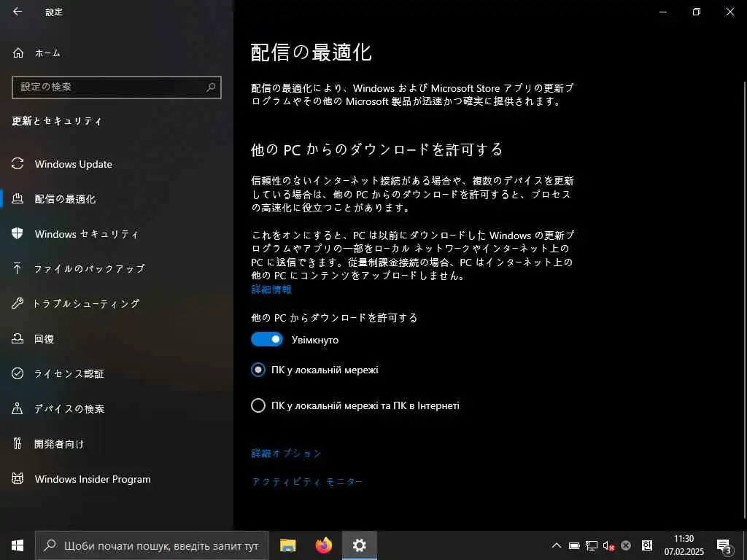Click the Windows Insider Program cat icon
The height and width of the screenshot is (560, 747).
[x=18, y=478]
